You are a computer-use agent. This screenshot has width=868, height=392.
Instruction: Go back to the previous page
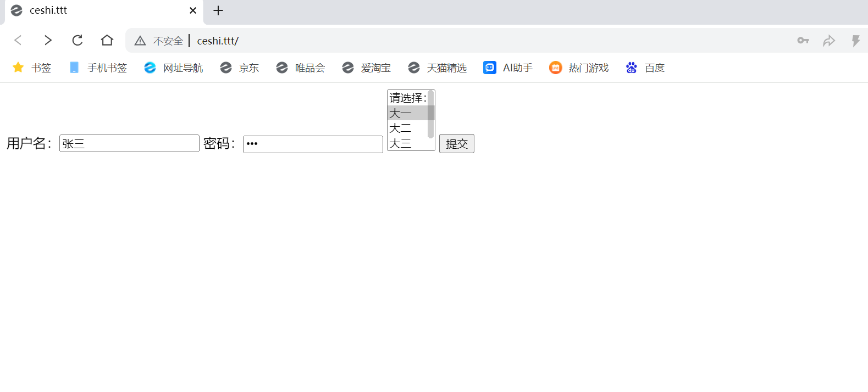click(18, 40)
